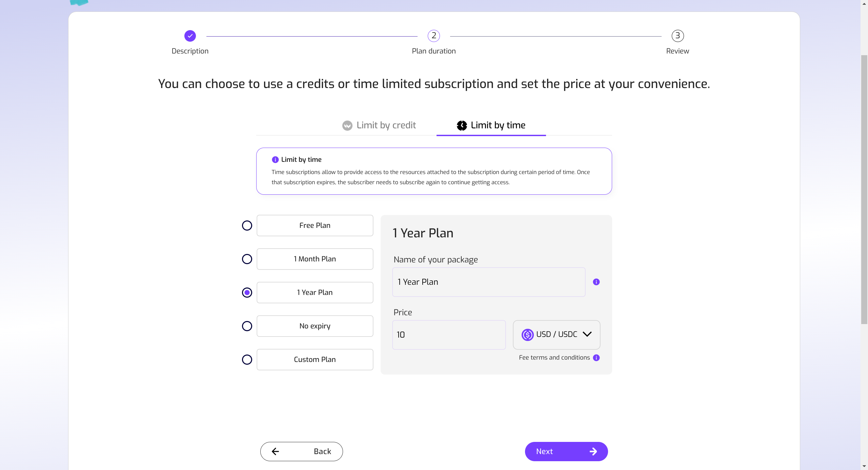Select the Custom Plan radio button
This screenshot has width=868, height=470.
coord(247,360)
